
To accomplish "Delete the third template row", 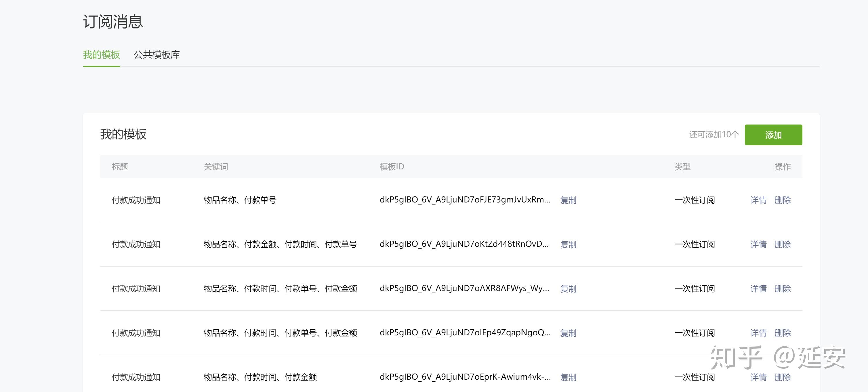I will coord(783,289).
